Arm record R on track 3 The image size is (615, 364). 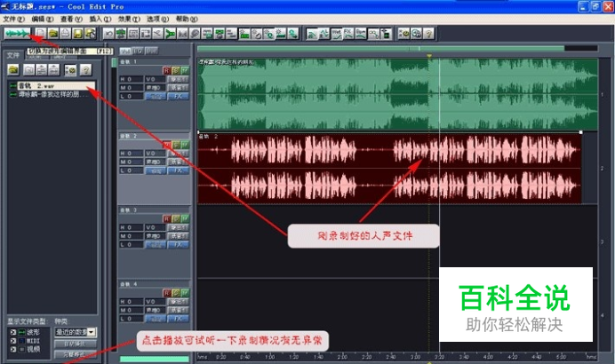point(167,218)
